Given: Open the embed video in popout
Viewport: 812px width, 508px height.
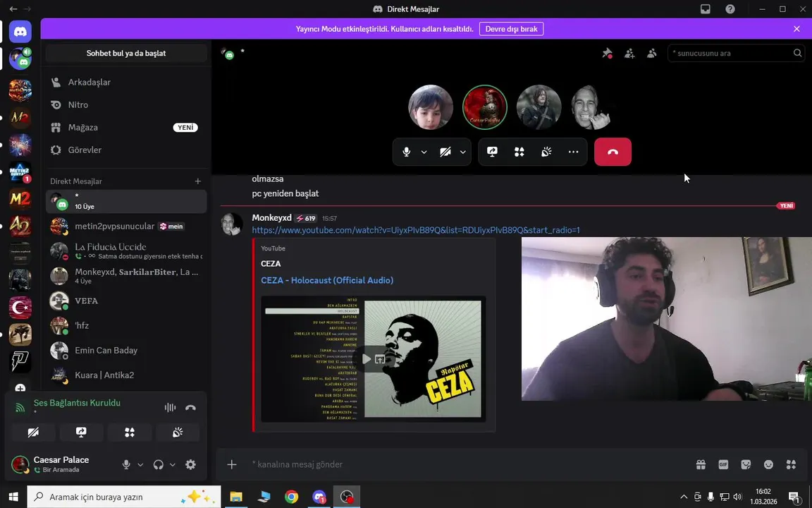Looking at the screenshot, I should pyautogui.click(x=380, y=358).
